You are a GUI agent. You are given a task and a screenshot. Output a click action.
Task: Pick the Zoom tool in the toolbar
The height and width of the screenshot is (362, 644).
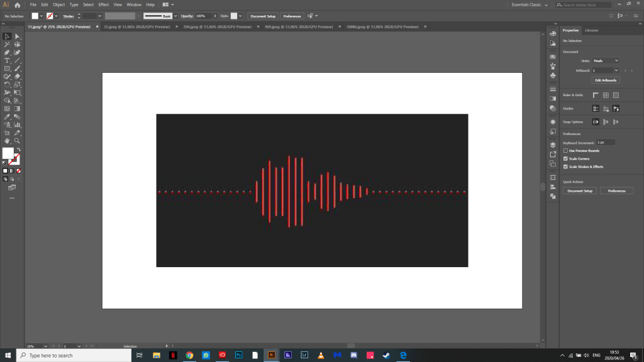click(x=18, y=141)
